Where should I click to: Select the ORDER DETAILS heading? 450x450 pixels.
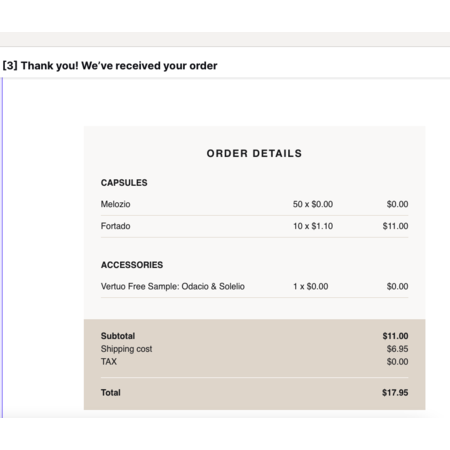254,153
